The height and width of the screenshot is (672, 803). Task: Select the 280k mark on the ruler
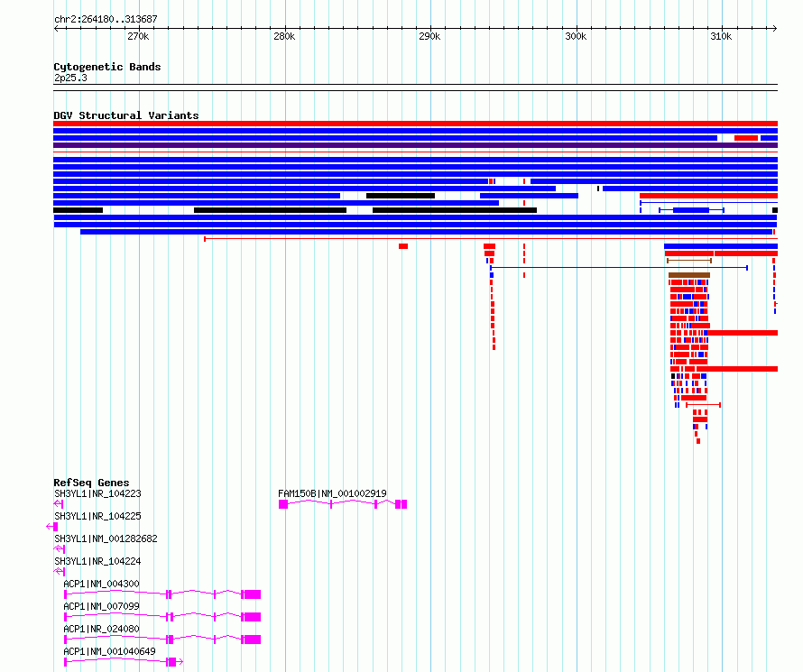tap(283, 37)
